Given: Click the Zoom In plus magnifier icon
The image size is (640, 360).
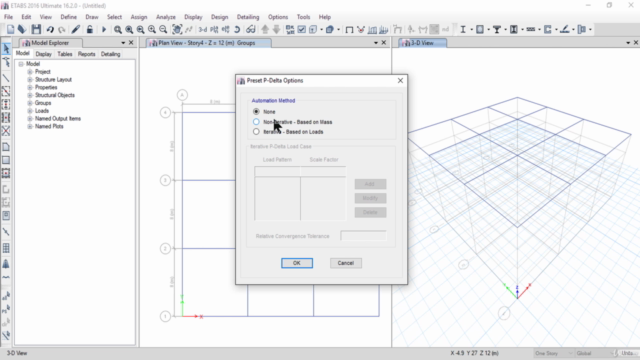Looking at the screenshot, I should click(152, 29).
